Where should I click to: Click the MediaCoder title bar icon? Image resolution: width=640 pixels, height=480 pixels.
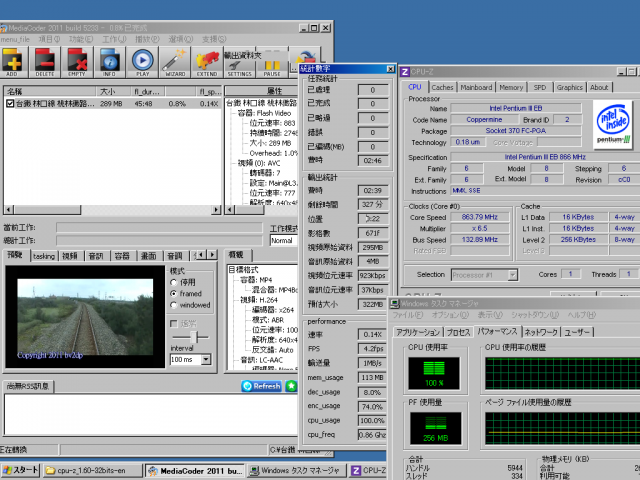point(4,28)
